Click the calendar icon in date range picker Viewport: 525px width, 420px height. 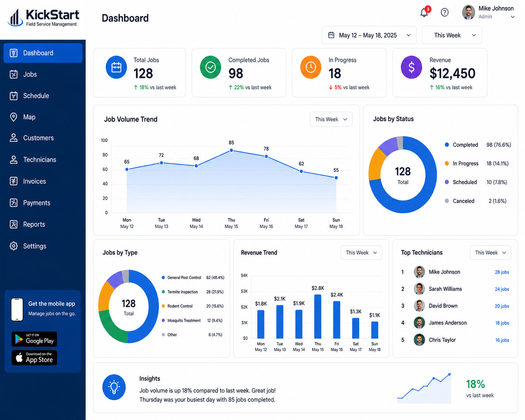pos(331,35)
